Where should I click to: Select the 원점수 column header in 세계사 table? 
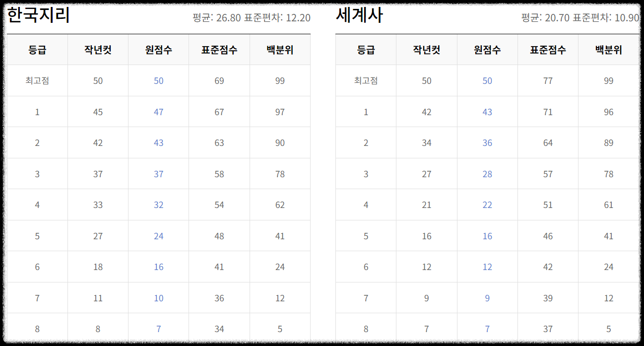[x=487, y=49]
